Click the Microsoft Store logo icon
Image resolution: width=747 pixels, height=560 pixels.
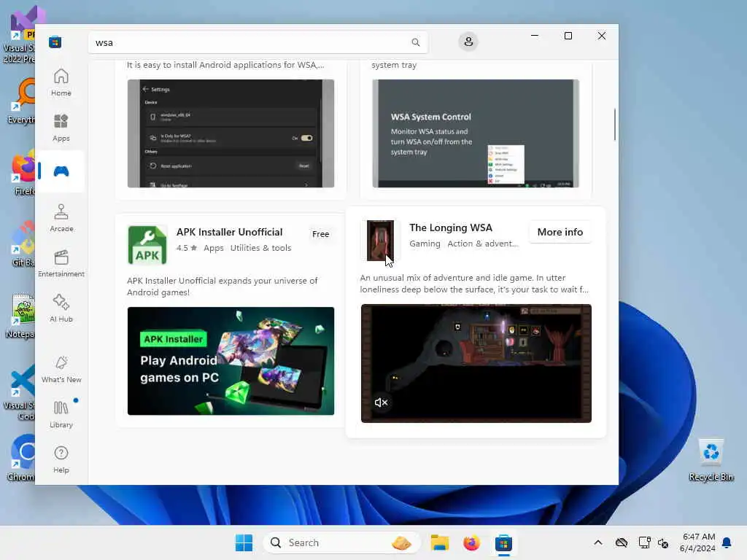point(55,42)
